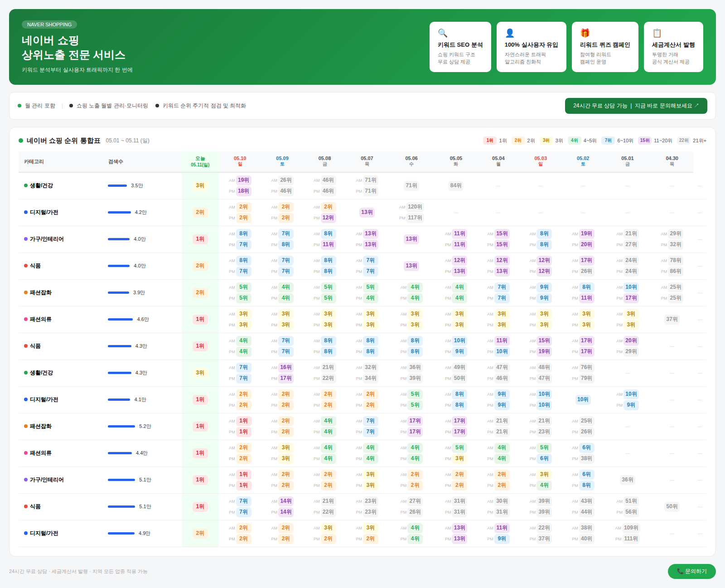This screenshot has height=588, width=725.
Task: Click today's 3위 badge in first row
Action: point(200,186)
